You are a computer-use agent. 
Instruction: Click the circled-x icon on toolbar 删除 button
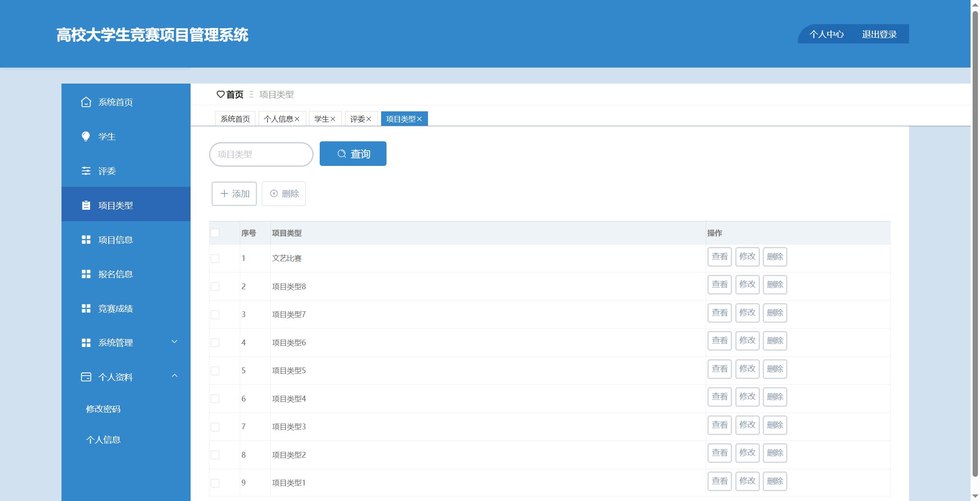pyautogui.click(x=274, y=193)
